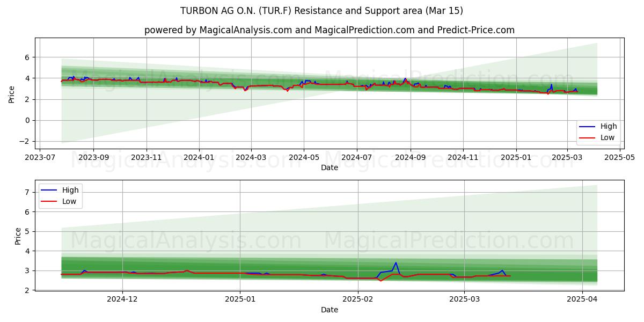Click the price spike peak in lower chart
The image size is (644, 322).
[396, 262]
